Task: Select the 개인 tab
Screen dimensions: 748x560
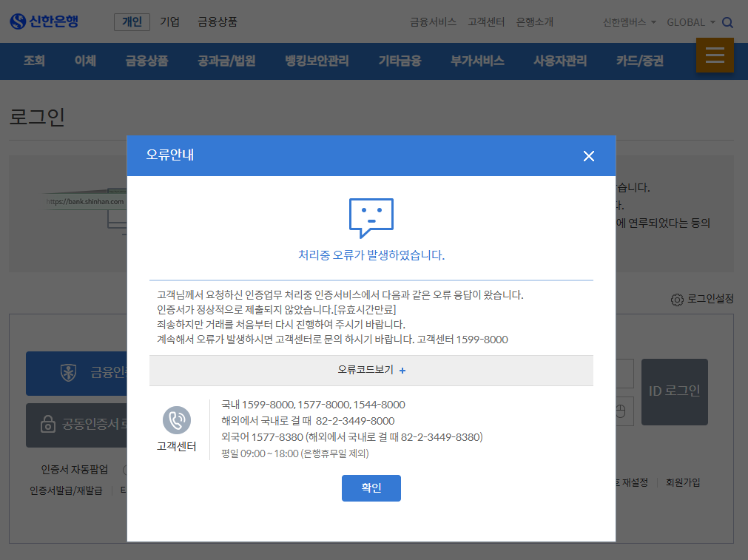Action: click(x=132, y=22)
